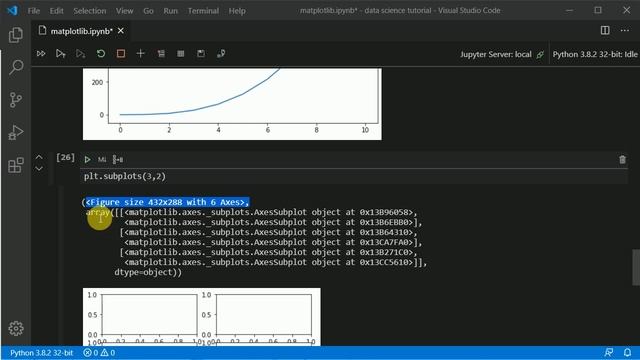Open the Go menu
Screen dimensions: 640x360
tap(148, 11)
